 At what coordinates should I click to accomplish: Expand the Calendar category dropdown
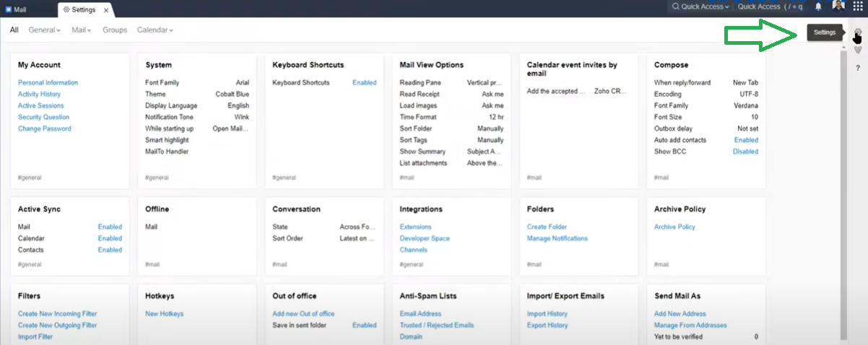155,30
